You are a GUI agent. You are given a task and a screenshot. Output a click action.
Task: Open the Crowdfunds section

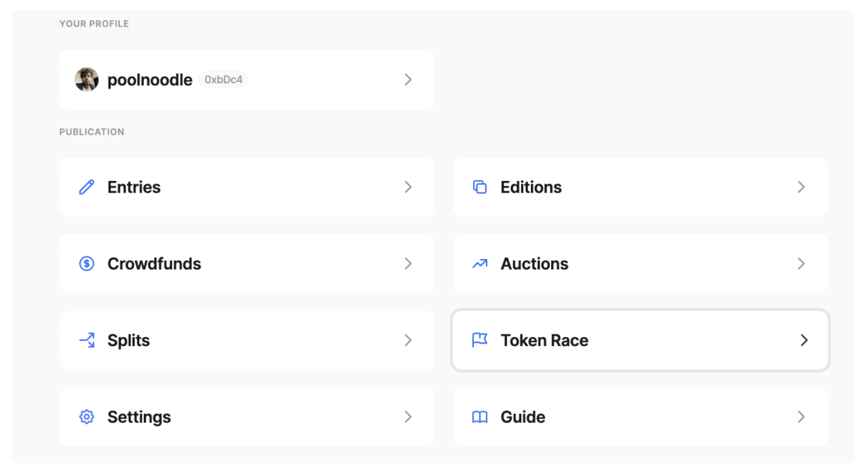click(x=154, y=264)
